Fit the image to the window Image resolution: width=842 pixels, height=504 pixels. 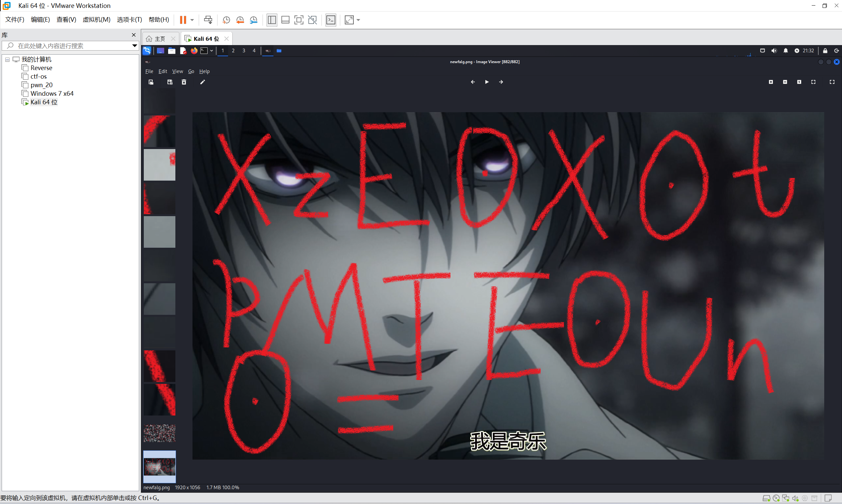[813, 82]
